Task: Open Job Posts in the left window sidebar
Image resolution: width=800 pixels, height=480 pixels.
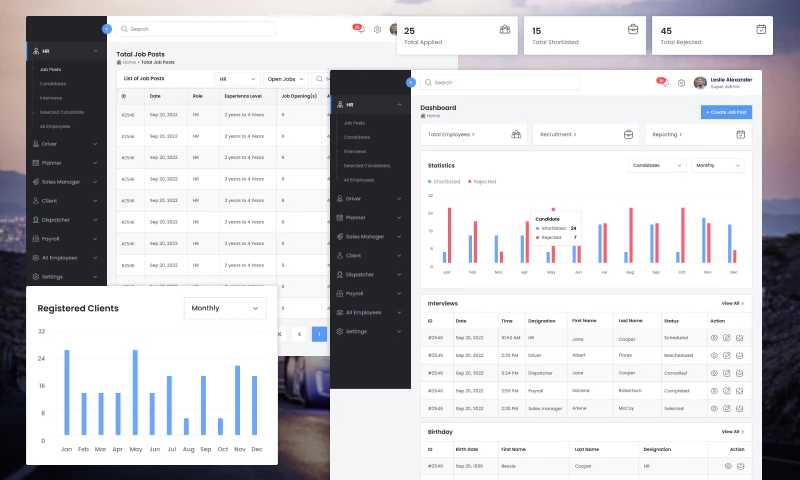Action: (x=50, y=69)
